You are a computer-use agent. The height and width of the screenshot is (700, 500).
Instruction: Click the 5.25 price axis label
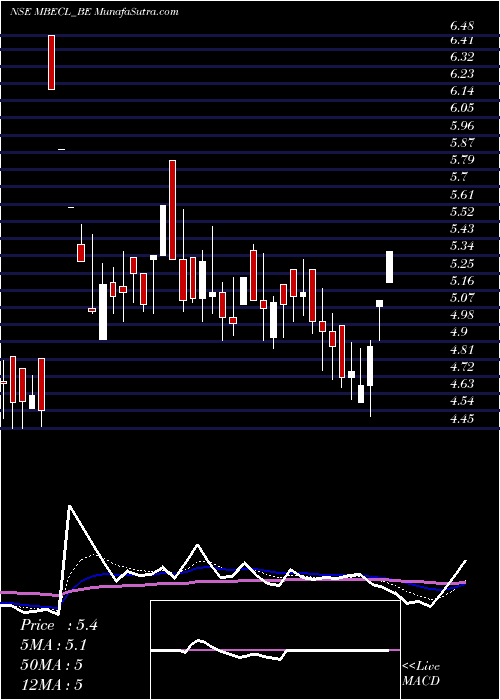pos(462,263)
